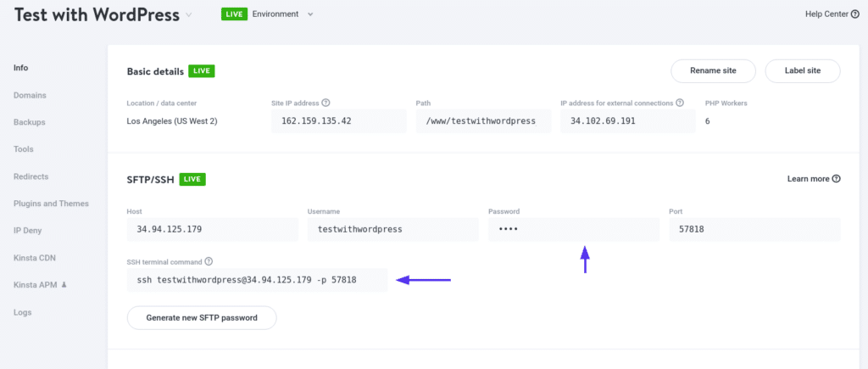
Task: Open Backups in the sidebar
Action: (30, 122)
